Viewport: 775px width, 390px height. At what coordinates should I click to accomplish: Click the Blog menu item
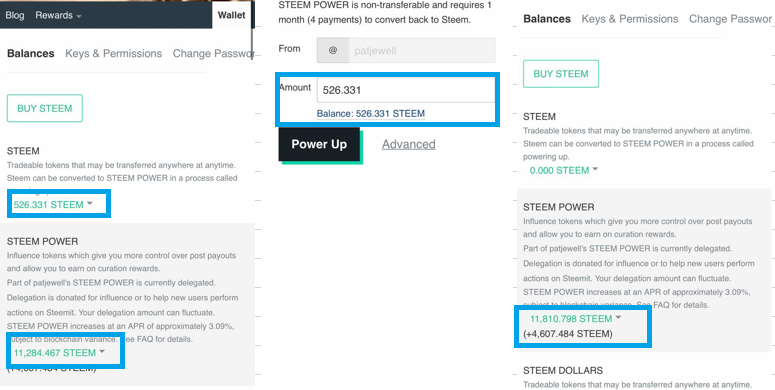[15, 15]
